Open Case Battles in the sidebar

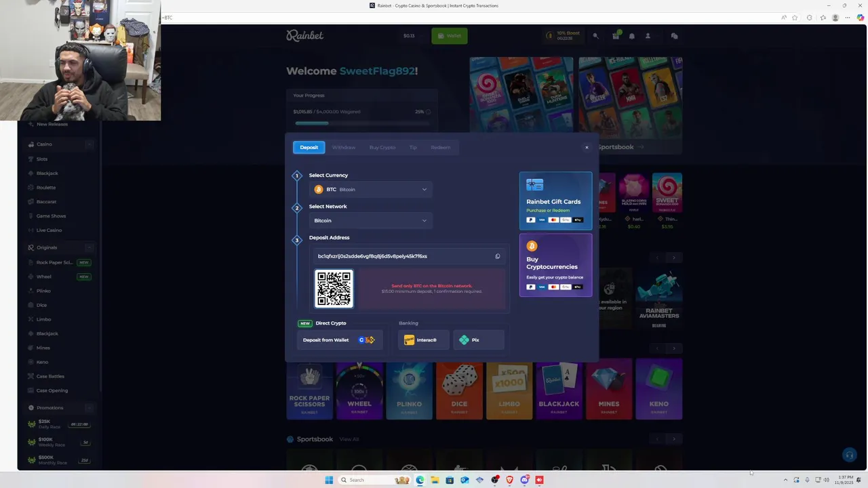pyautogui.click(x=50, y=376)
